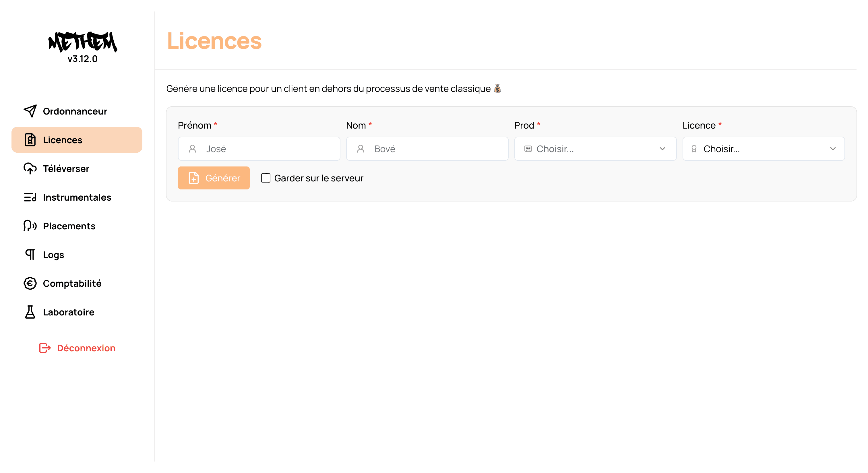Click the Déconnexion logout arrow icon
Screen dimensions: 868x473
(x=45, y=348)
